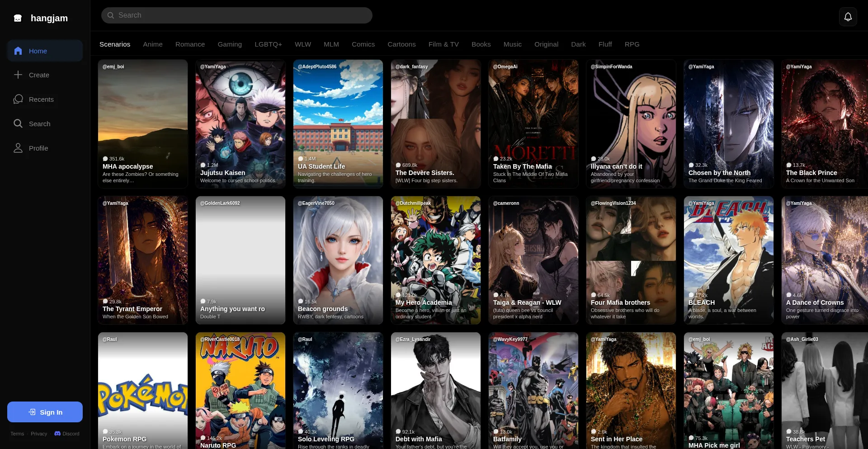Viewport: 868px width, 449px height.
Task: Click the Search magnifier in sidebar
Action: click(x=18, y=123)
